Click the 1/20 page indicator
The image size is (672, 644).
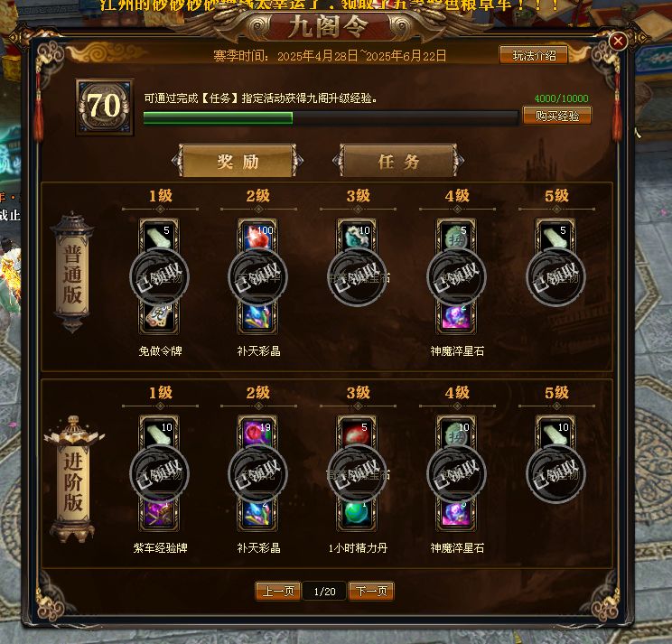point(324,592)
